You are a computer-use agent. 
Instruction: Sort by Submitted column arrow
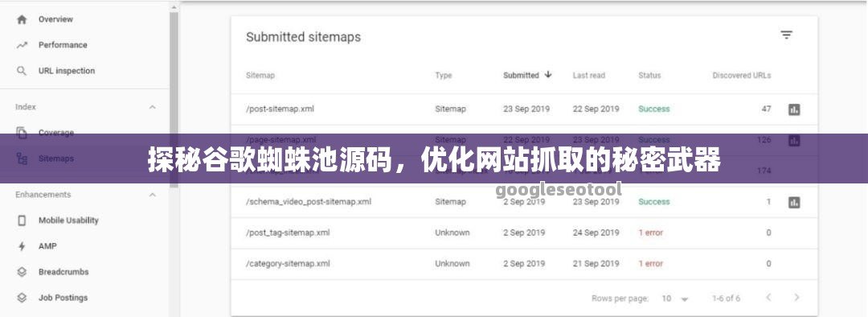548,74
